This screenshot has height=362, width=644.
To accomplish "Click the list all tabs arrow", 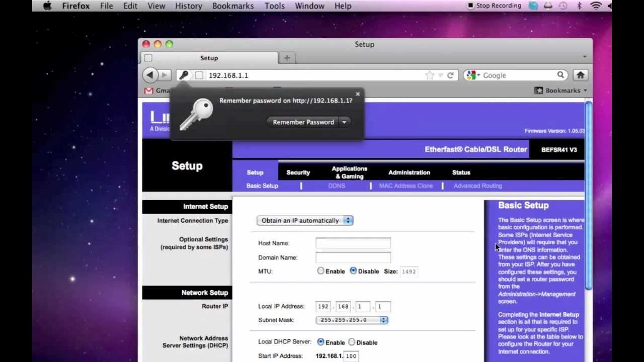I will tap(585, 57).
